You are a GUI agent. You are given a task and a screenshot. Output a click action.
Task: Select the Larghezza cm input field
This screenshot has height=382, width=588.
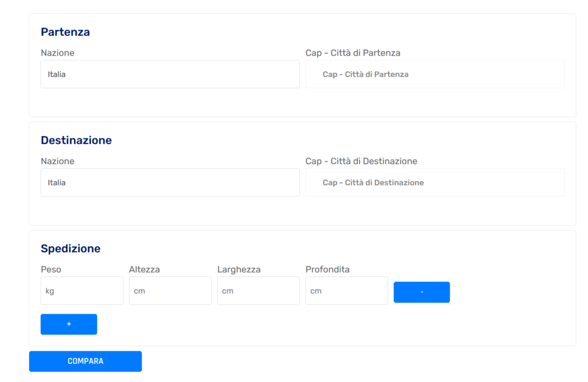coord(258,291)
